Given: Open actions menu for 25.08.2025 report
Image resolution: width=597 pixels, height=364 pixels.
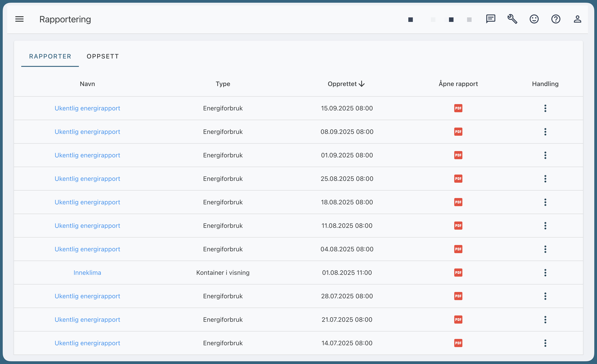Looking at the screenshot, I should click(545, 179).
